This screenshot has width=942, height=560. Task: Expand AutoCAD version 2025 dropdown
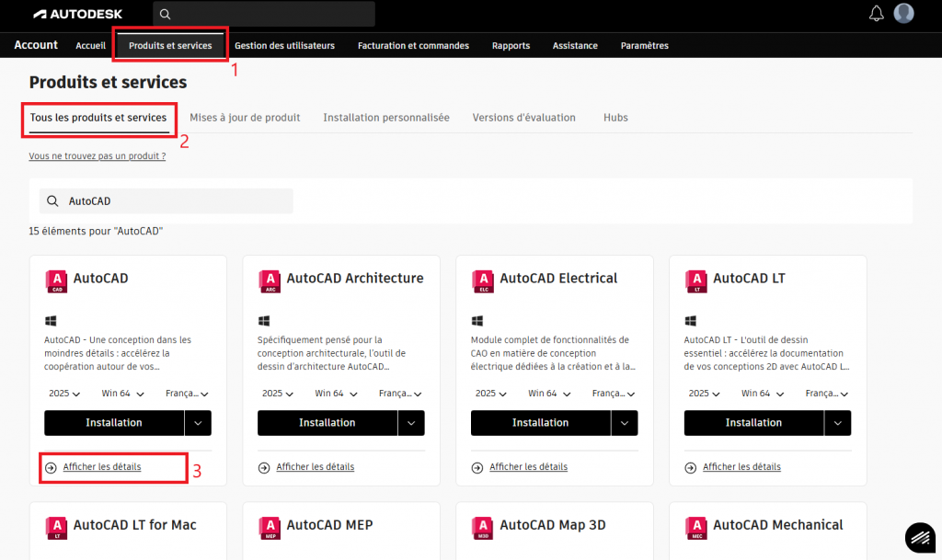63,394
